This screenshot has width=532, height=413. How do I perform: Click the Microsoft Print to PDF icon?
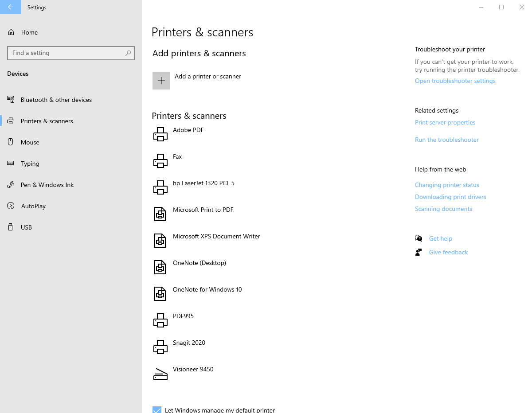pyautogui.click(x=160, y=214)
